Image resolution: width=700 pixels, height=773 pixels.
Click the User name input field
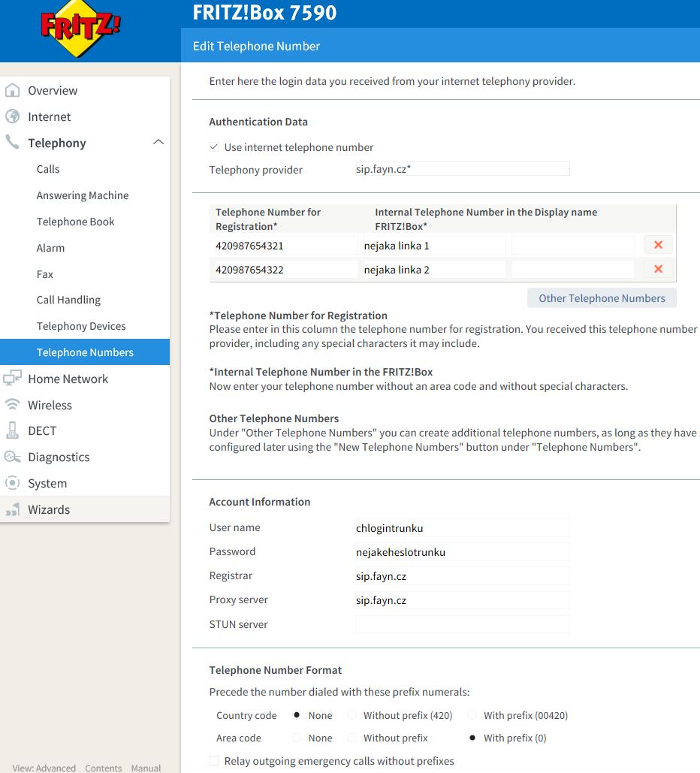tap(462, 527)
